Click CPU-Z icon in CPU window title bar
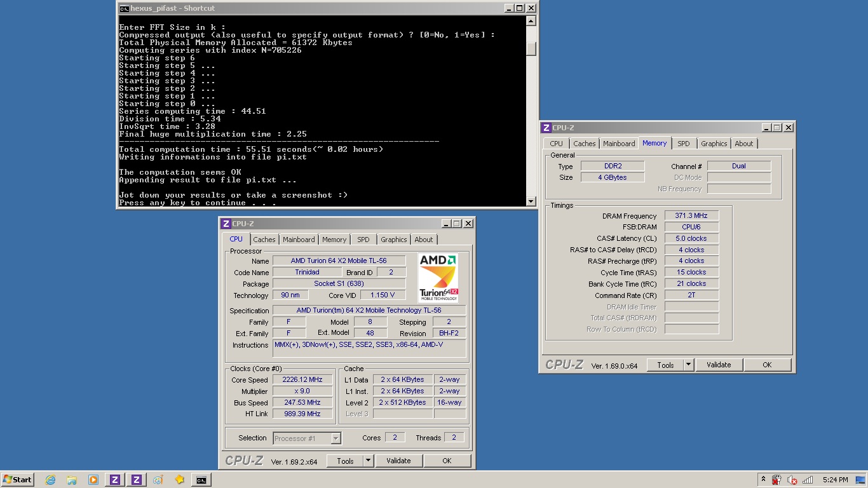This screenshot has height=488, width=868. (226, 224)
